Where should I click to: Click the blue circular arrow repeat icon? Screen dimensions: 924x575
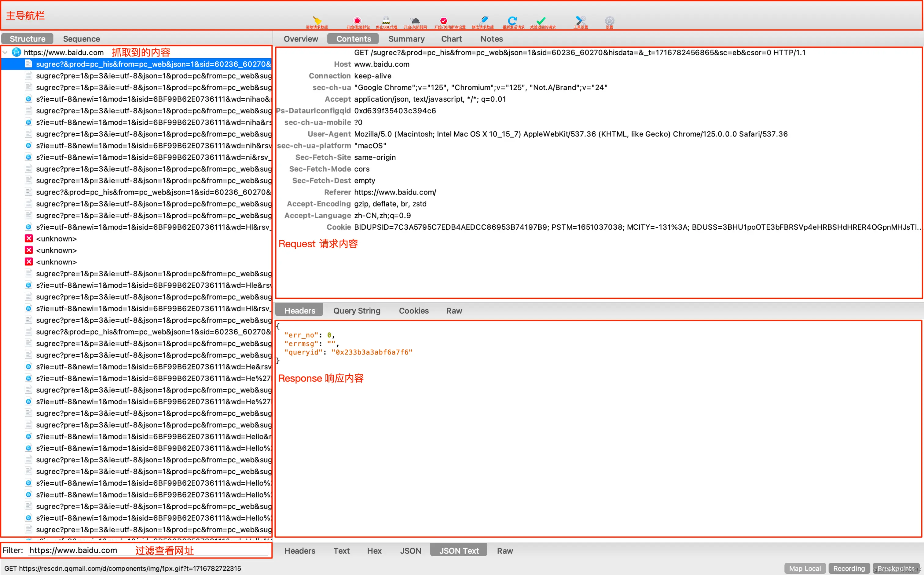(x=512, y=20)
